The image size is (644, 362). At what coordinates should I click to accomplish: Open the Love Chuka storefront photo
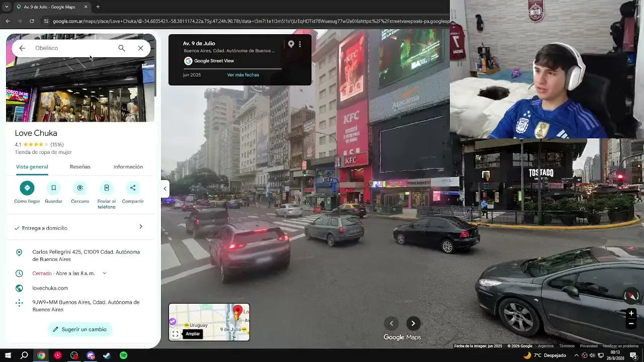tap(80, 89)
